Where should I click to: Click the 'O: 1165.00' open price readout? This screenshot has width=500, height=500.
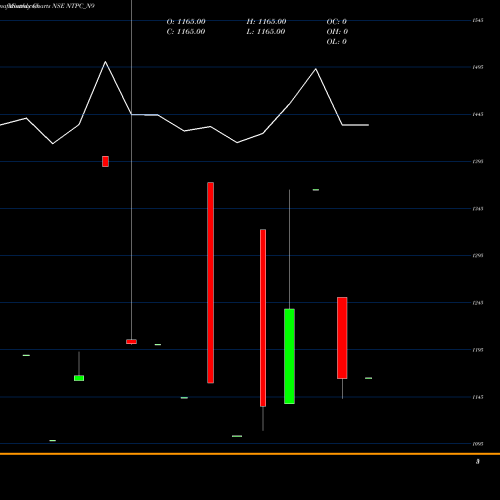click(x=186, y=22)
